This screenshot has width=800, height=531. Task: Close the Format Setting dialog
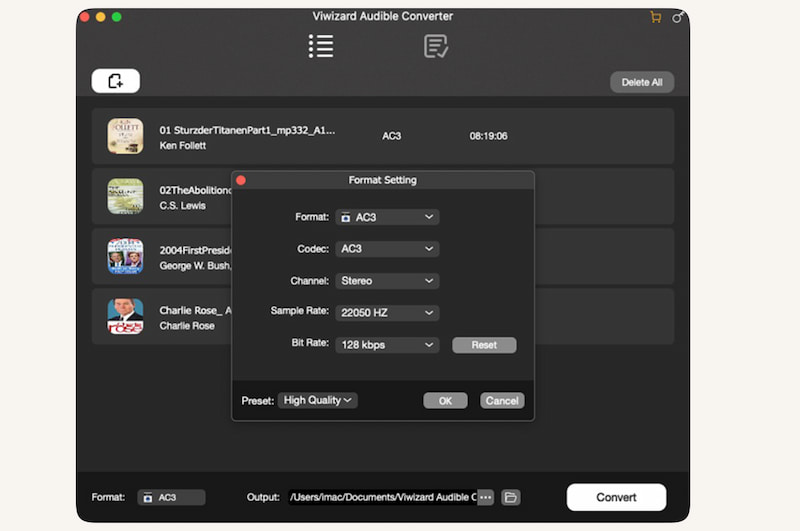241,180
